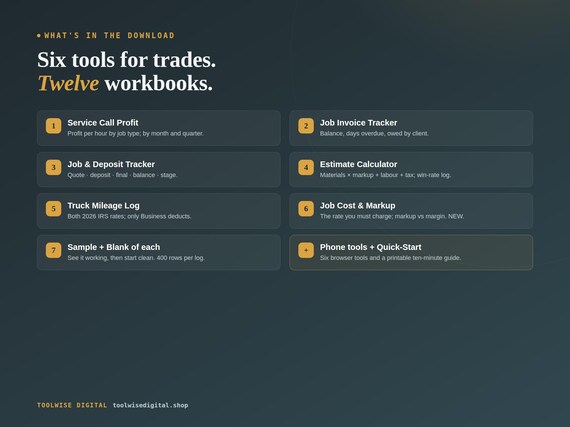This screenshot has width=570, height=427.
Task: Click 'Materials × markup + labour + tax' description
Action: (385, 175)
